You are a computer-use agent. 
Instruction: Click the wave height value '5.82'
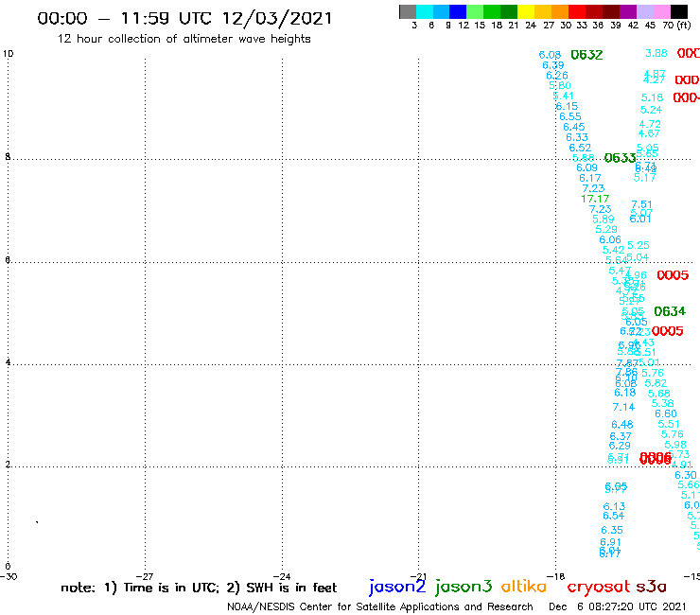pyautogui.click(x=656, y=383)
